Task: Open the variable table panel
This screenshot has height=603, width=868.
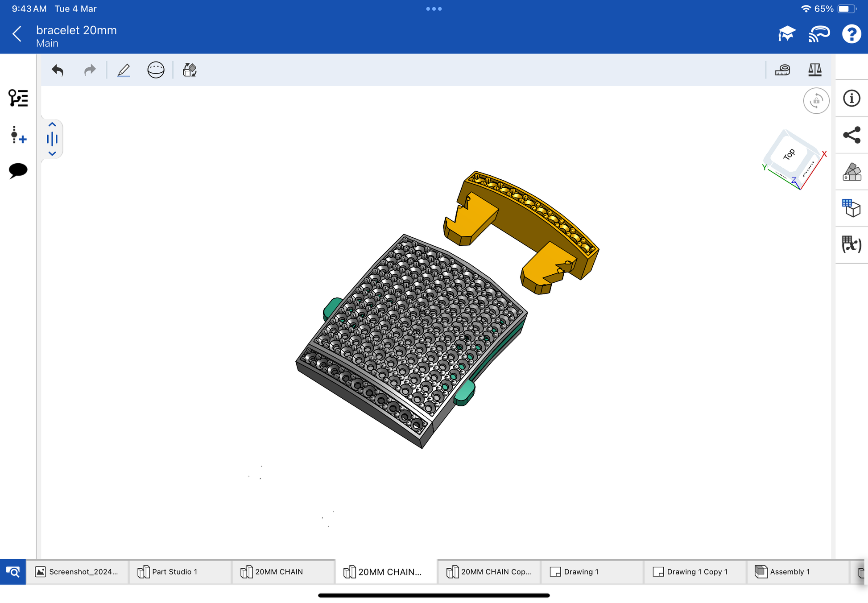Action: tap(851, 244)
